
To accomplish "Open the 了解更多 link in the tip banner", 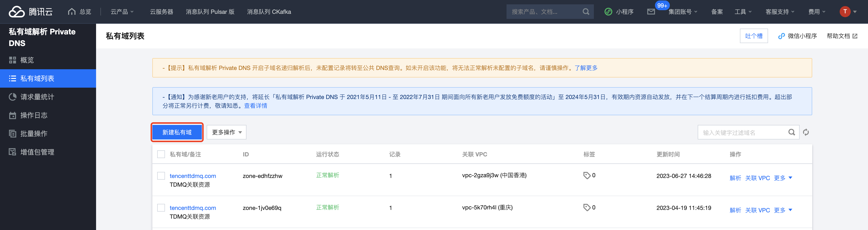I will 586,68.
